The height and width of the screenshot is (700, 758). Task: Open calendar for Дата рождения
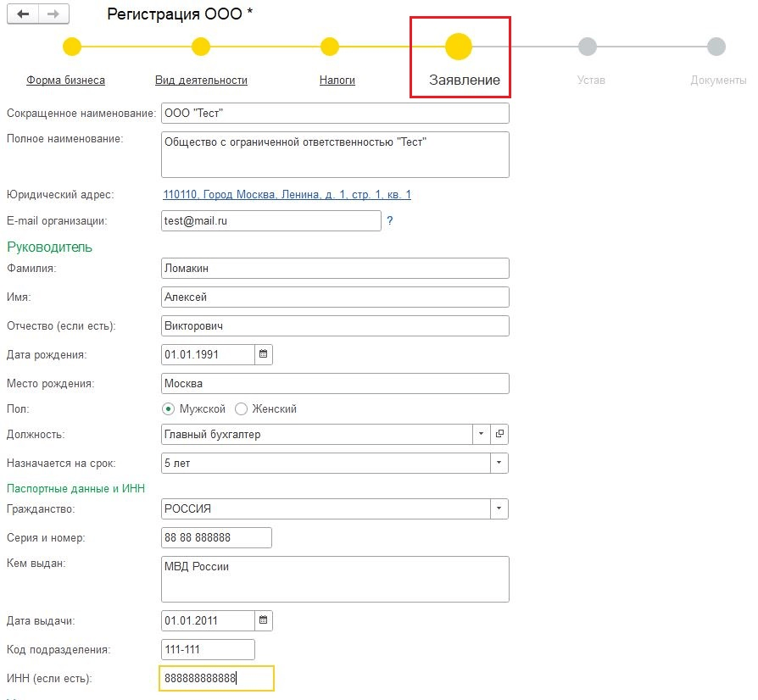coord(263,354)
